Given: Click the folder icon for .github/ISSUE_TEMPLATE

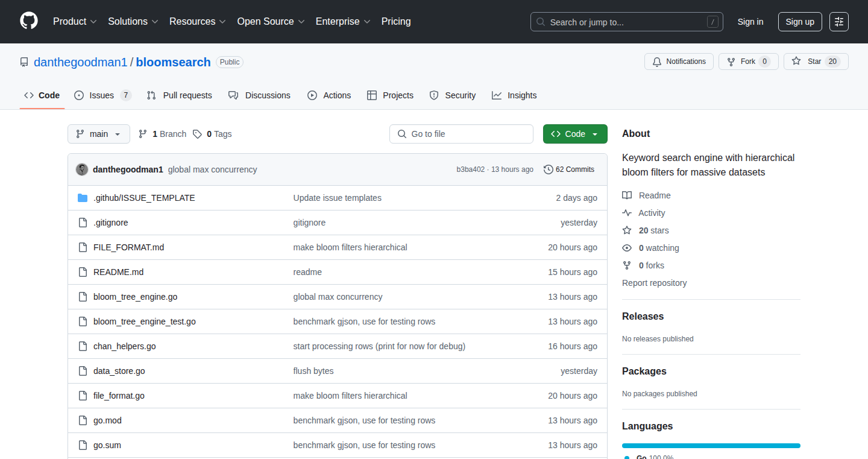Looking at the screenshot, I should click(x=83, y=198).
